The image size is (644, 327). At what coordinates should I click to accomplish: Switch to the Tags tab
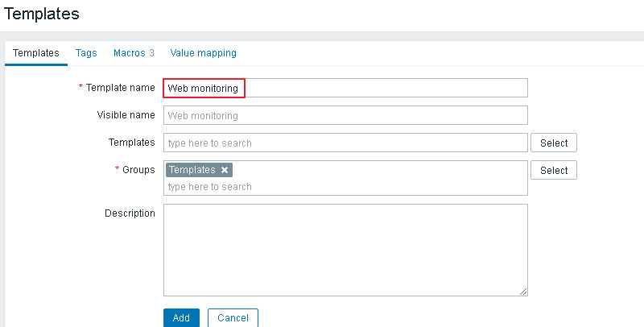[x=86, y=53]
